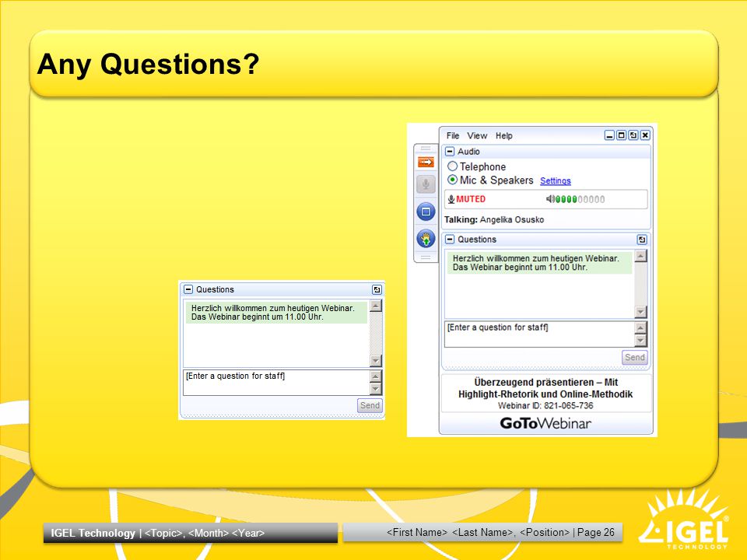Image resolution: width=747 pixels, height=560 pixels.
Task: Click the speaker volume icon
Action: [x=550, y=199]
